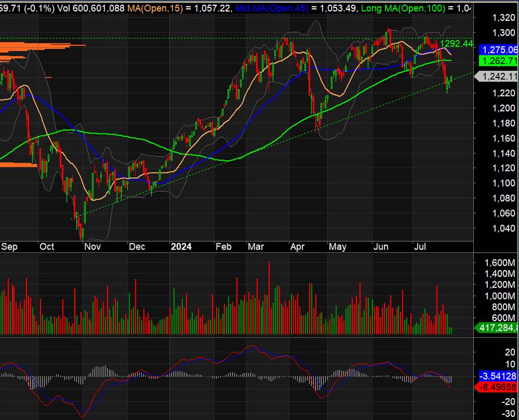Viewport: 519px width, 420px height.
Task: Click the 1,160 price axis label
Action: coord(503,138)
